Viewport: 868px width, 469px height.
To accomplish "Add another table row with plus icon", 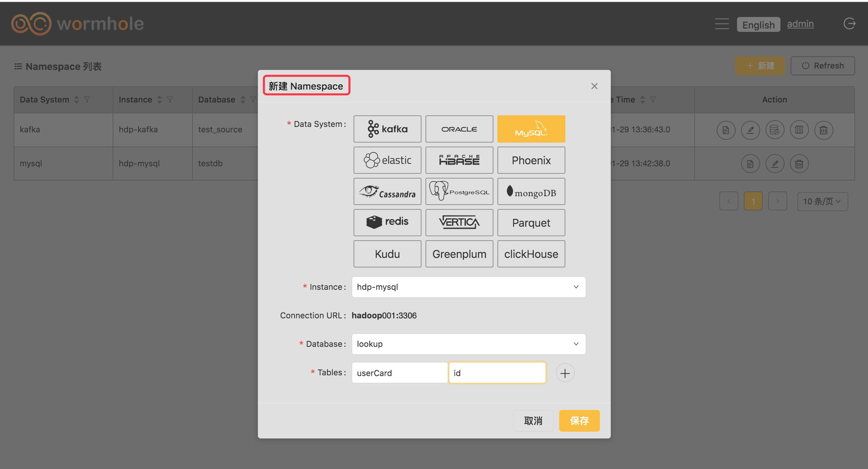I will click(565, 373).
